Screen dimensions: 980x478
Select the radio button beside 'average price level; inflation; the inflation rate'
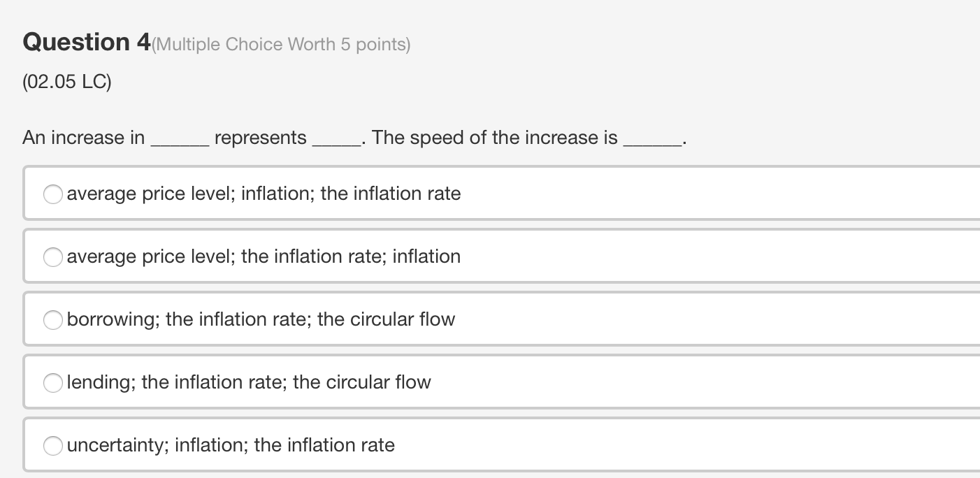coord(52,194)
